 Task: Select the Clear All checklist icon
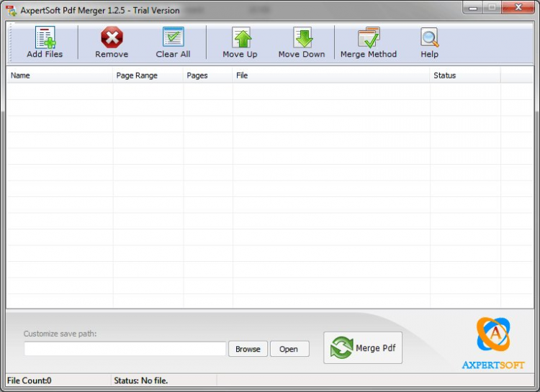click(174, 37)
